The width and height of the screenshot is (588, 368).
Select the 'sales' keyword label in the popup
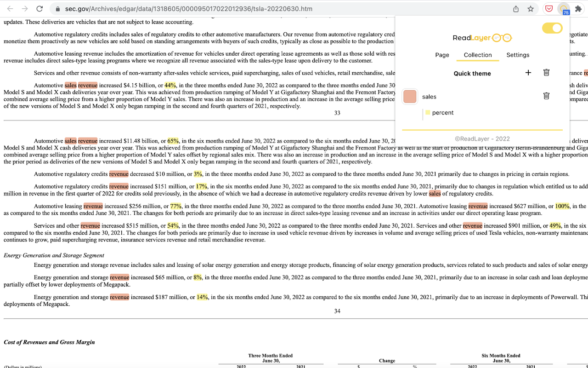point(429,97)
